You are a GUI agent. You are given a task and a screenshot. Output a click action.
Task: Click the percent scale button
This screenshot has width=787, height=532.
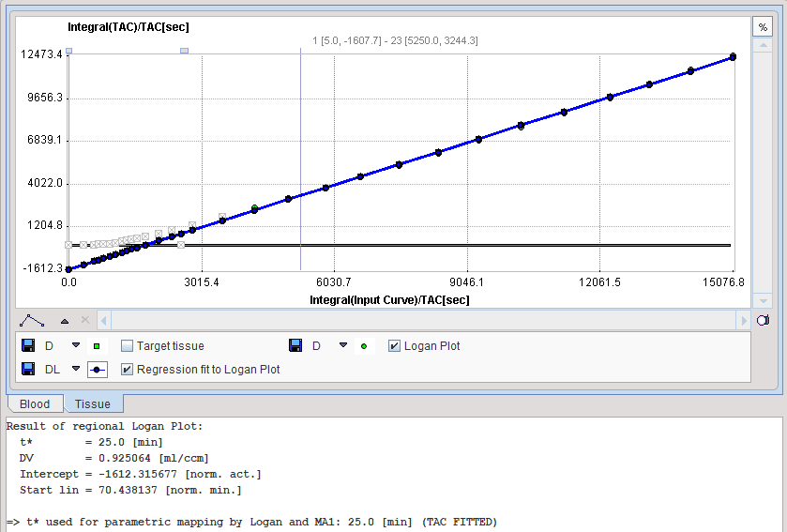tap(763, 27)
